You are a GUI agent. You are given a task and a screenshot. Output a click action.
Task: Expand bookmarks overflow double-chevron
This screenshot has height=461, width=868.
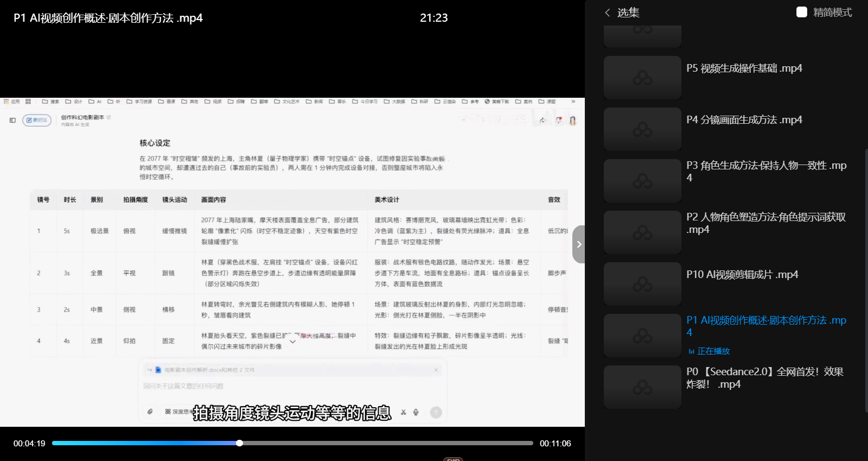pyautogui.click(x=573, y=102)
